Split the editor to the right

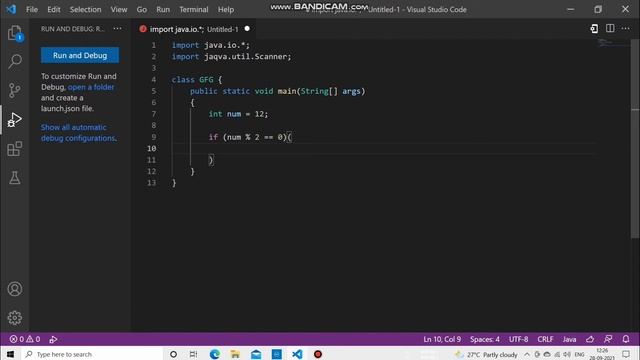(610, 29)
